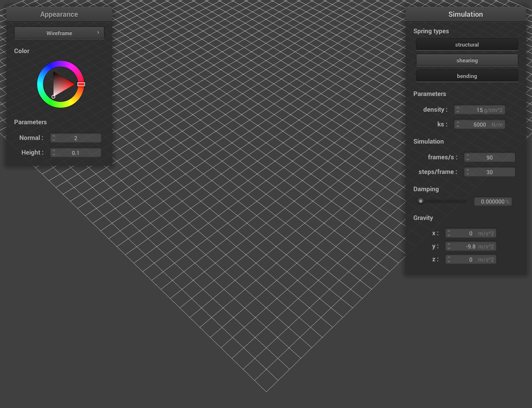Screen dimensions: 532x408
Task: Increase the Normal parameter using its stepper
Action: point(54,136)
